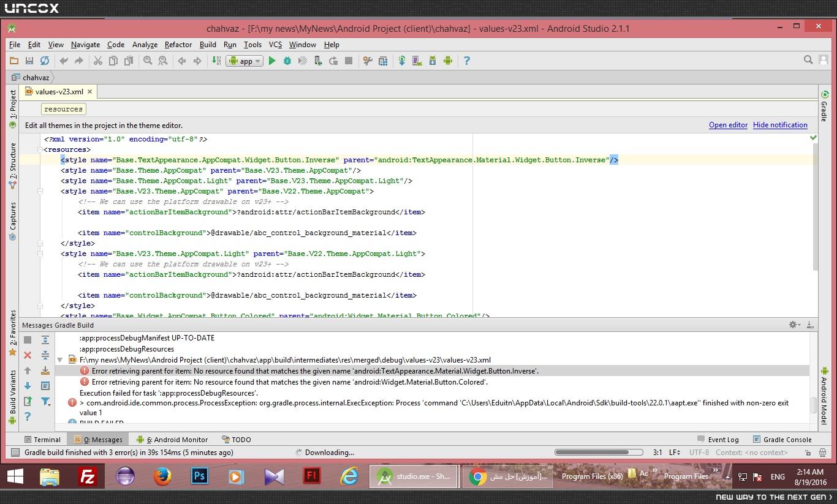Sync project with Gradle files icon
This screenshot has width=837, height=504.
(402, 61)
